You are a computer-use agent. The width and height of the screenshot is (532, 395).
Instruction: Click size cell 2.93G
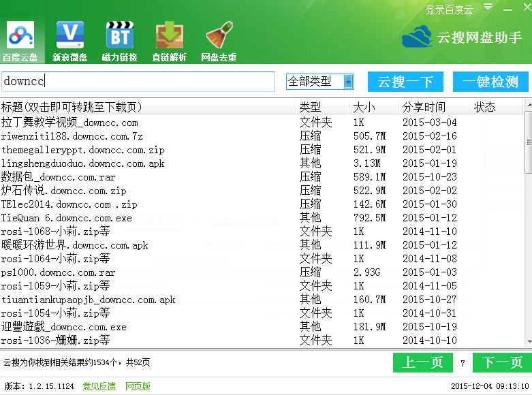[366, 272]
